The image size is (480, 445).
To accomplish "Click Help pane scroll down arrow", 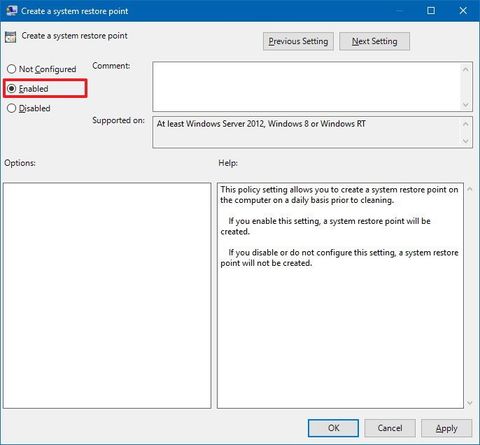I will coord(470,403).
